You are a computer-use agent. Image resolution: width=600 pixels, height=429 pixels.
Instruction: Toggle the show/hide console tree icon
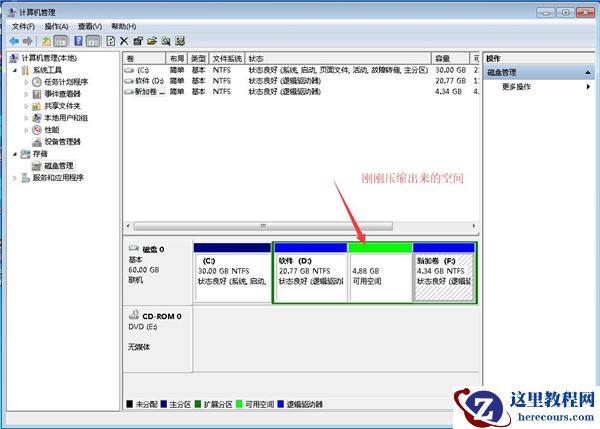click(x=61, y=41)
